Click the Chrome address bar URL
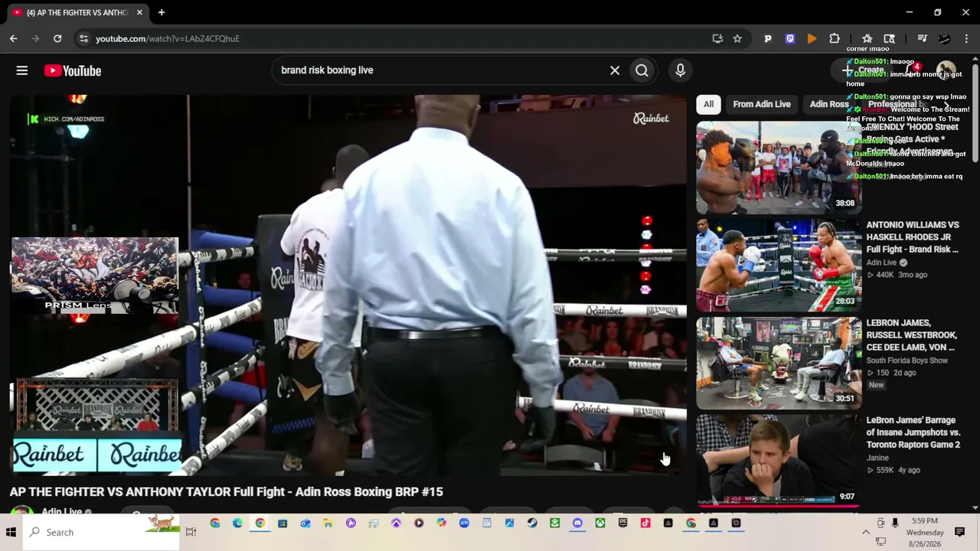 coord(168,38)
